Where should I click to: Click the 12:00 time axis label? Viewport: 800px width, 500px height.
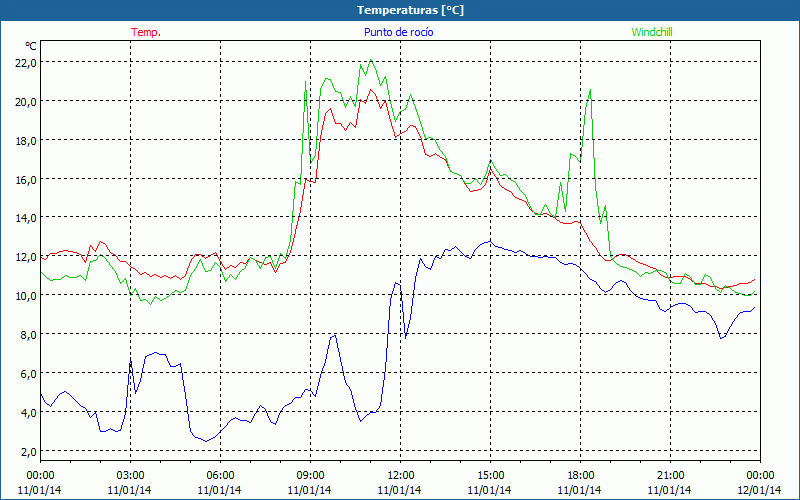coord(401,476)
